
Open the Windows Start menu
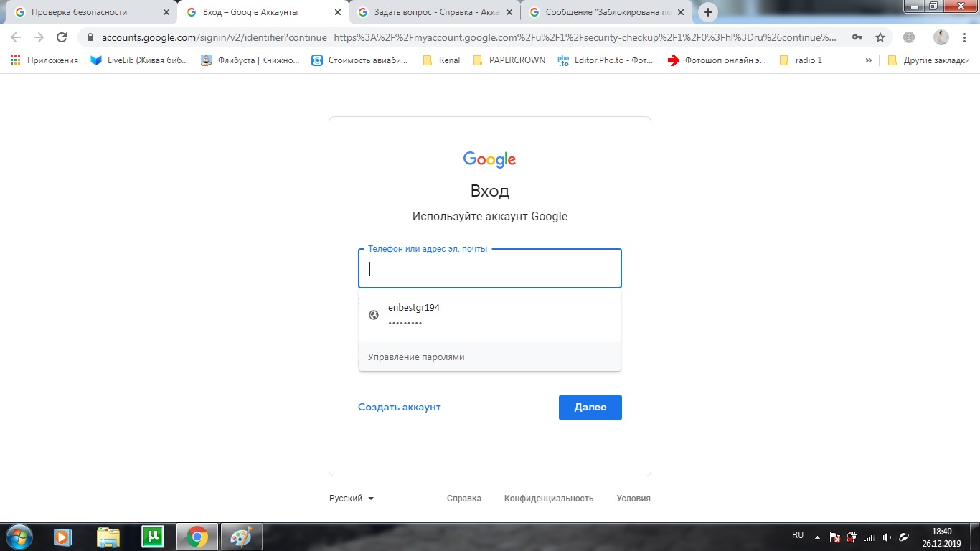click(19, 536)
